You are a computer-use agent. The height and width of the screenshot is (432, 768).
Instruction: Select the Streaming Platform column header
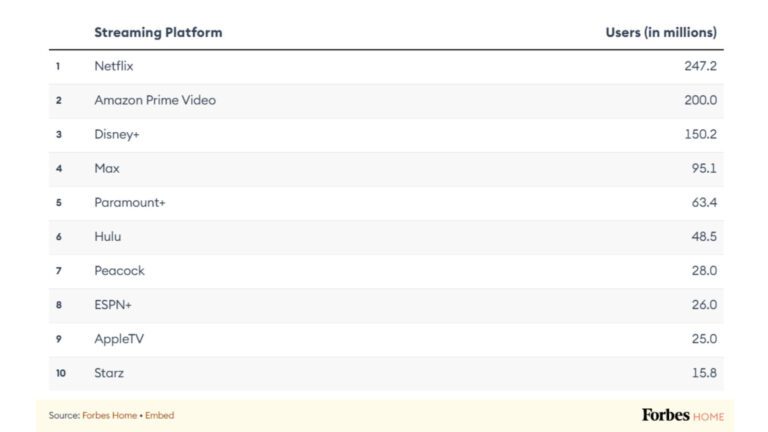(x=158, y=32)
